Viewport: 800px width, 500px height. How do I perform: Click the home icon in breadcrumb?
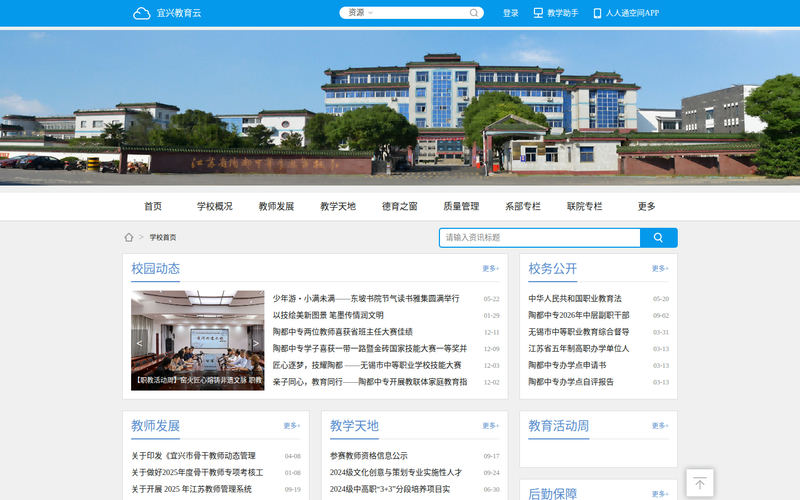[129, 237]
